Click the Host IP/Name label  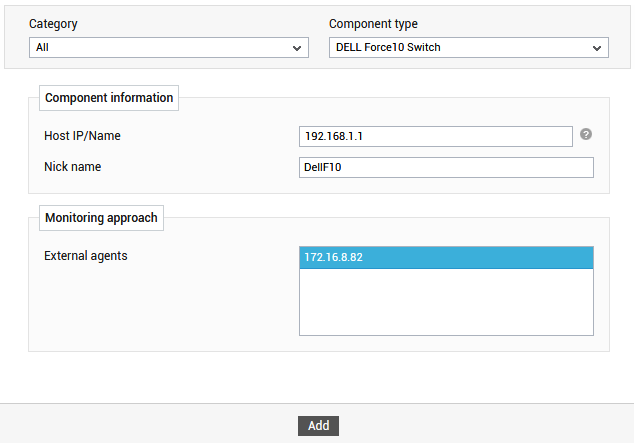pos(82,136)
